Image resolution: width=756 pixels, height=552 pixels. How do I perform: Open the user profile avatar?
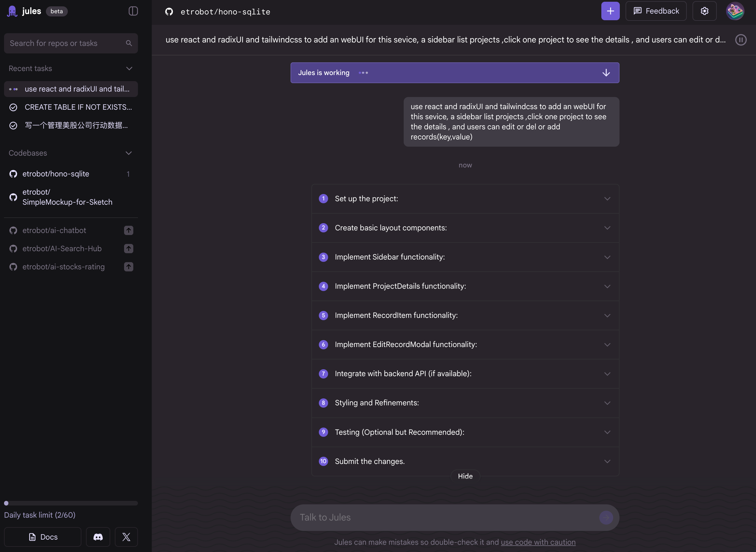tap(735, 11)
